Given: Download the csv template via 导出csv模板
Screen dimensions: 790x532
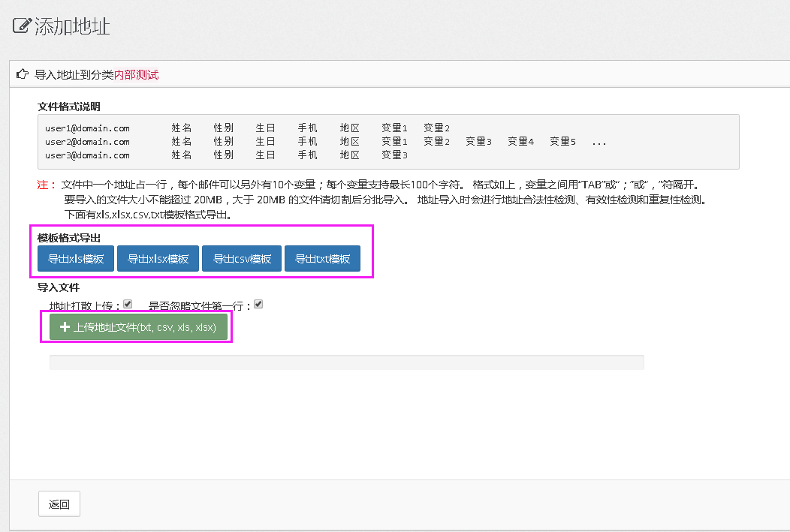Looking at the screenshot, I should pyautogui.click(x=242, y=259).
